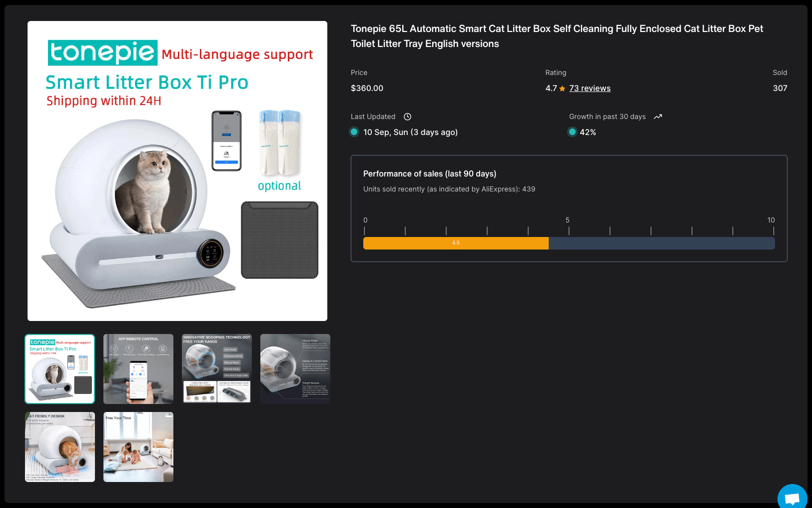This screenshot has height=508, width=812.
Task: Select the Free Your Time thumbnail
Action: coord(138,447)
